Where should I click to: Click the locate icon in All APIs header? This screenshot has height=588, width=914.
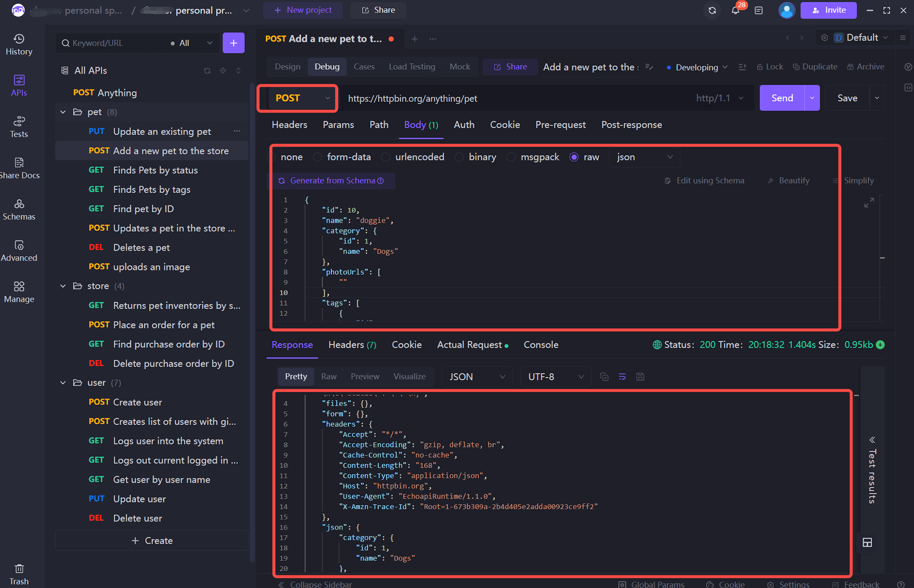[223, 71]
